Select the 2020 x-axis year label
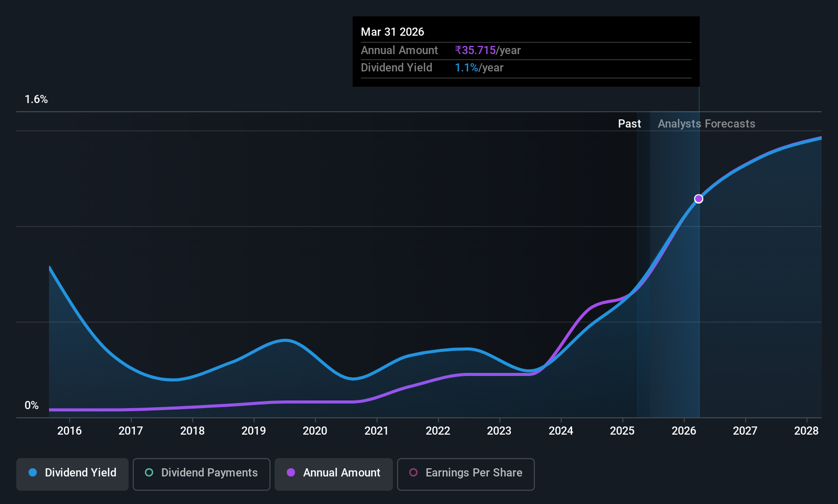Image resolution: width=838 pixels, height=504 pixels. (315, 431)
